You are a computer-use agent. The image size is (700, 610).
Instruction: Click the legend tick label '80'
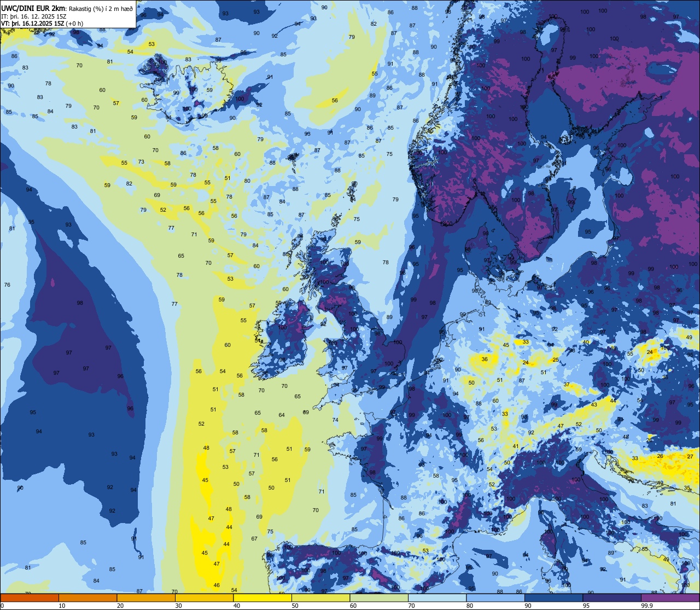pos(470,606)
